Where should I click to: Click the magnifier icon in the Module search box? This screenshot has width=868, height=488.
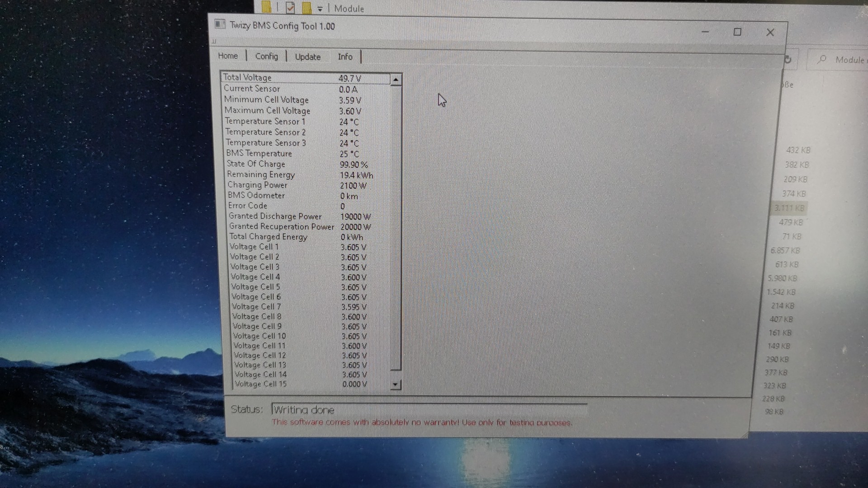coord(822,59)
